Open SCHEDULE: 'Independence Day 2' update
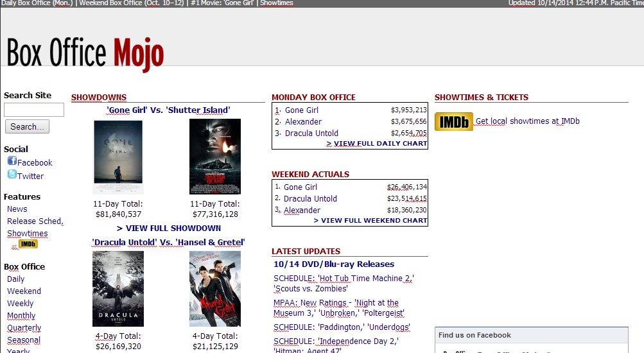 click(336, 345)
